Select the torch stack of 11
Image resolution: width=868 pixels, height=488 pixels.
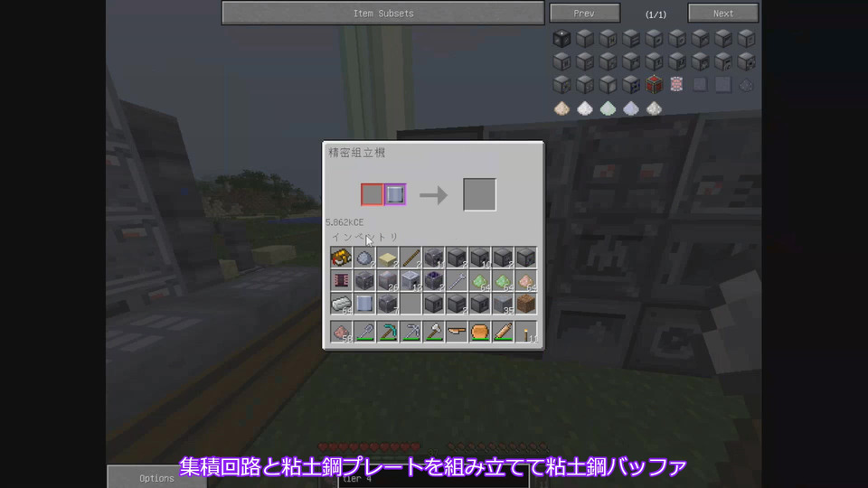tap(526, 332)
